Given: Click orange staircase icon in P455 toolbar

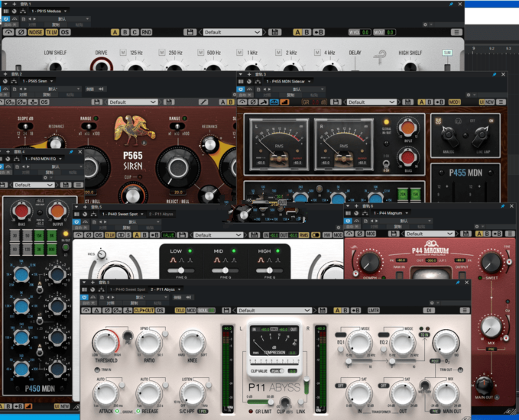Looking at the screenshot, I should pyautogui.click(x=284, y=102).
